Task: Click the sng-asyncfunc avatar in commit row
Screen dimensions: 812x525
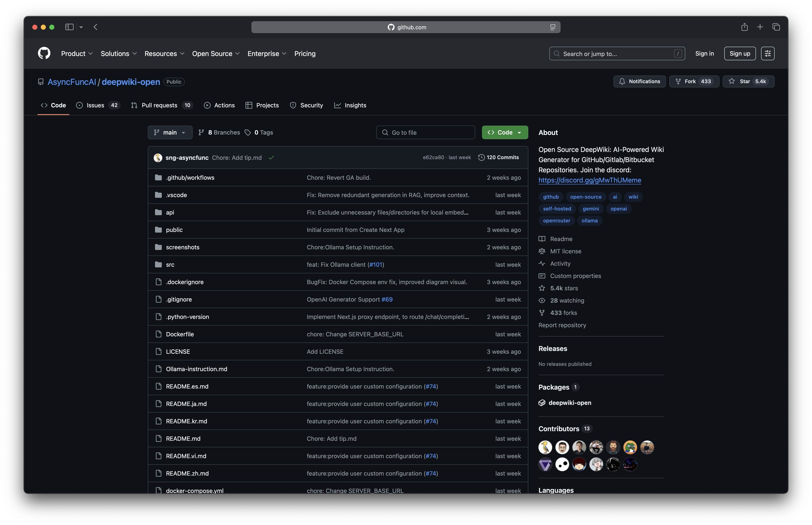Action: pyautogui.click(x=158, y=157)
